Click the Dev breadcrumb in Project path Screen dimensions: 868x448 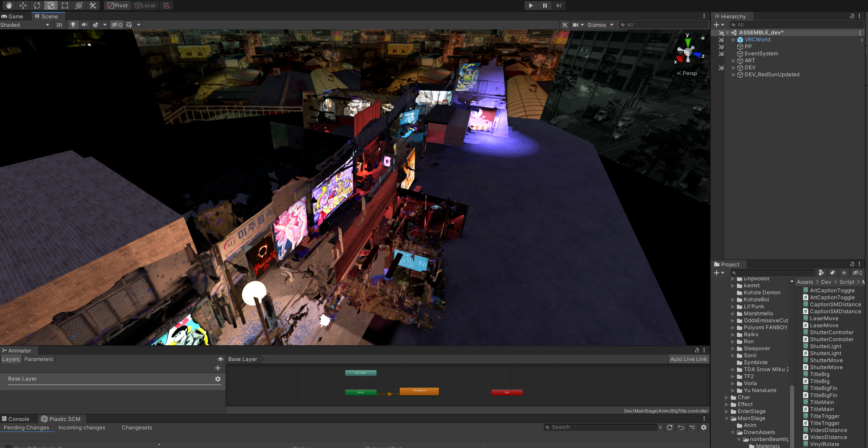[826, 282]
